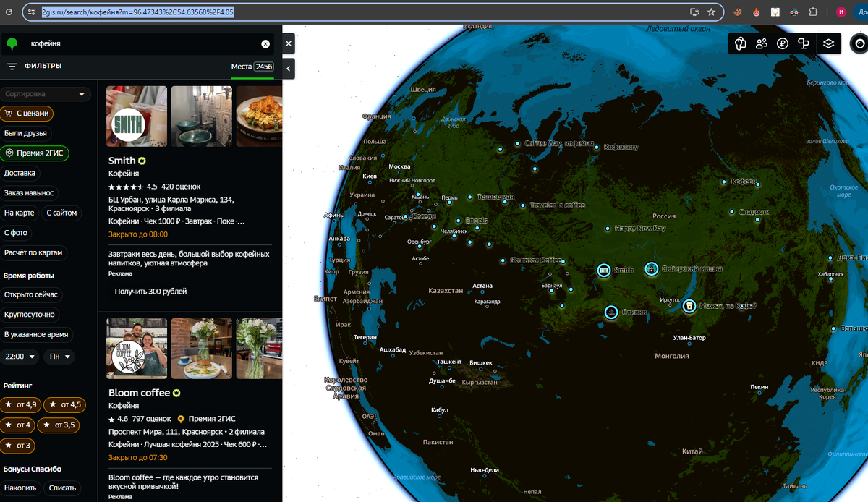The image size is (868, 502).
Task: Toggle the С фото filter chip
Action: coord(16,233)
